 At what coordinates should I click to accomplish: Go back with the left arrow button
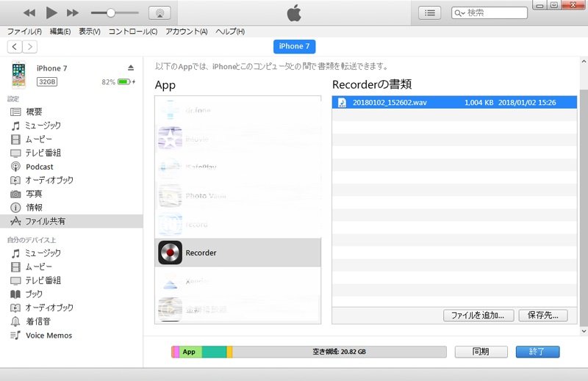pos(15,47)
